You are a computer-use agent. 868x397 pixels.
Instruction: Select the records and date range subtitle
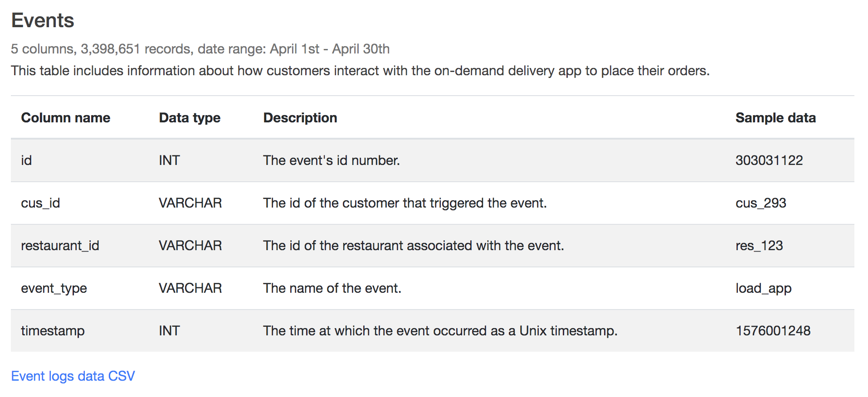point(200,49)
